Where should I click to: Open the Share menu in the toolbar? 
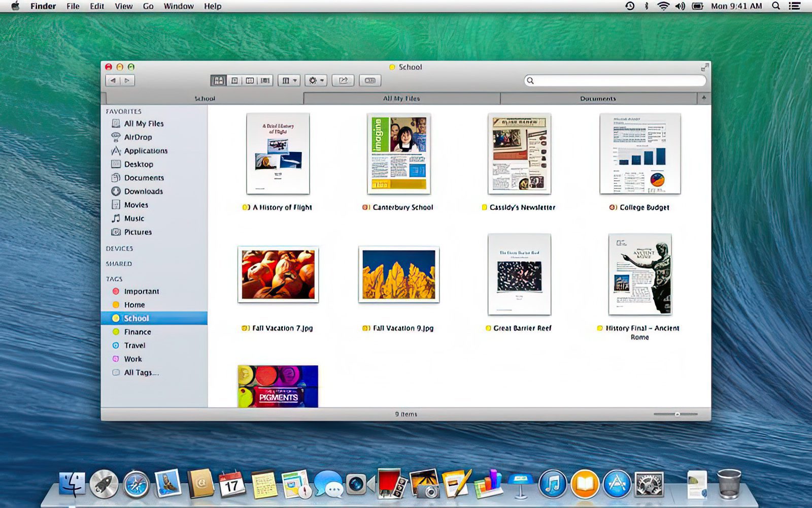(344, 80)
